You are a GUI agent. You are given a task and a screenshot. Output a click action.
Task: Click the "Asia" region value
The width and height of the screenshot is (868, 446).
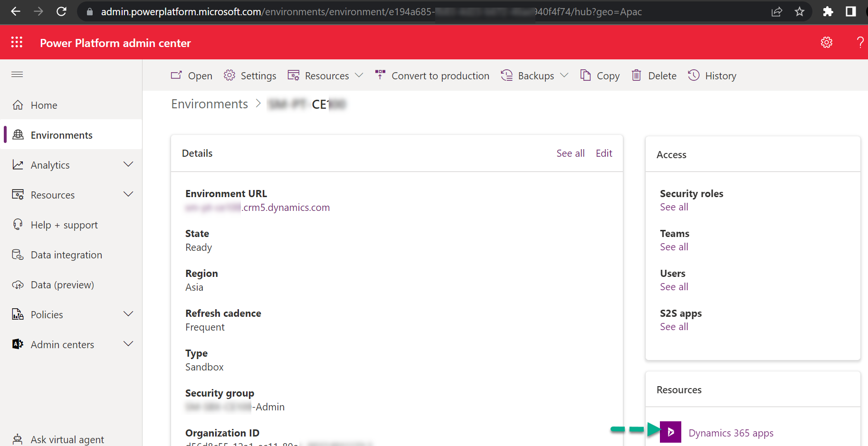pos(194,287)
